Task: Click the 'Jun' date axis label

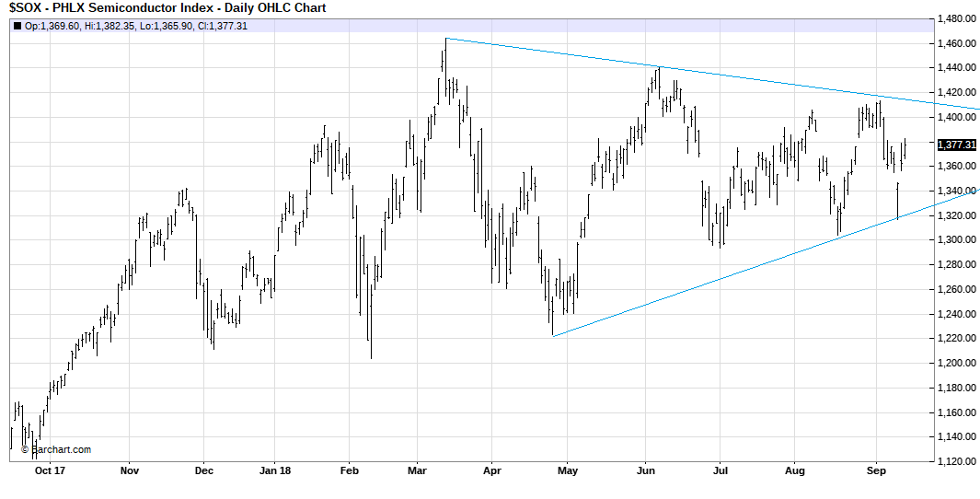Action: click(x=646, y=470)
